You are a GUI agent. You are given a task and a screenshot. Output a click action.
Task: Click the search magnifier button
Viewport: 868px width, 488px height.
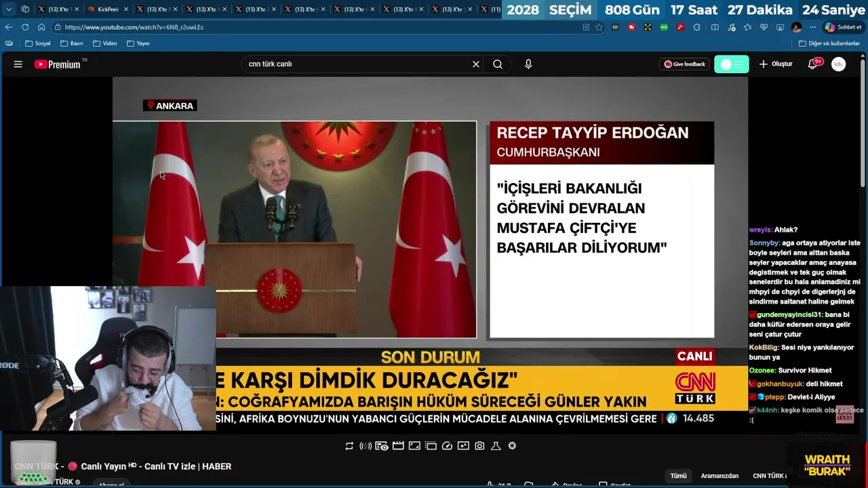pyautogui.click(x=498, y=64)
